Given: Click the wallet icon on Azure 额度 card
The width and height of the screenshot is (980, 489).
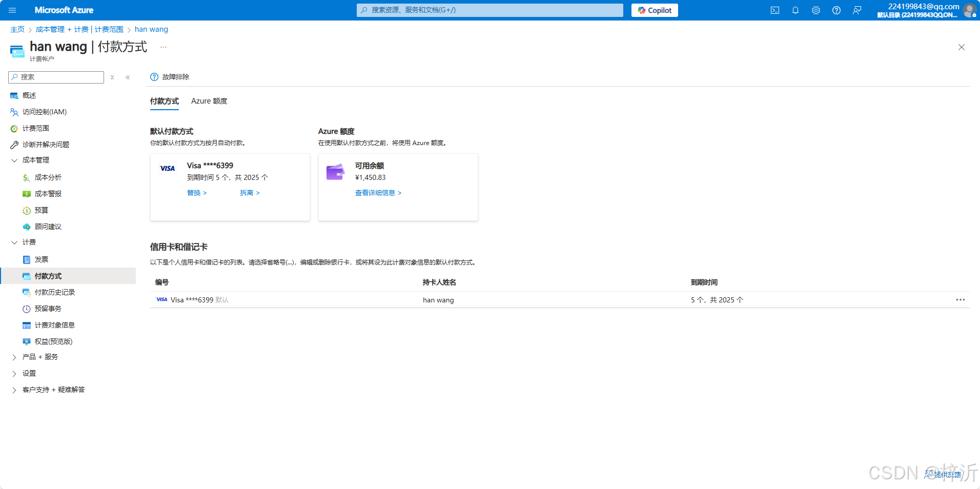Looking at the screenshot, I should [x=336, y=172].
